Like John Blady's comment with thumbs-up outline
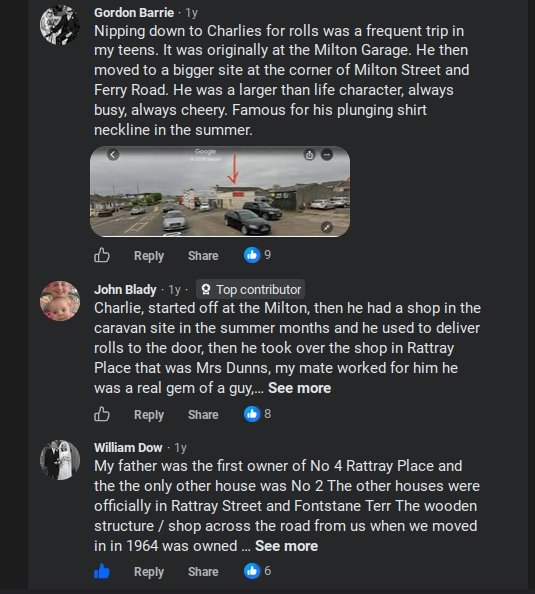535x594 pixels. coord(102,414)
